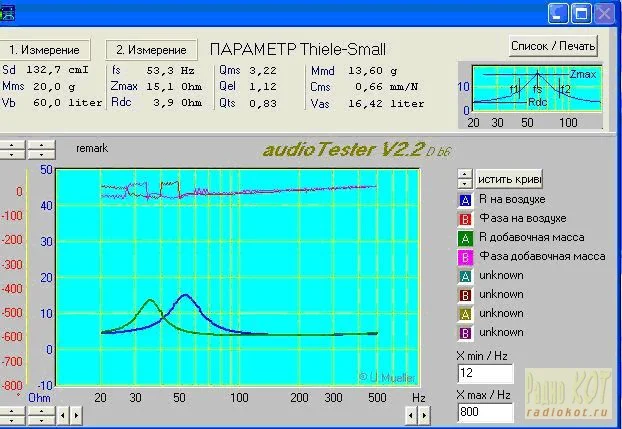
Task: Click the Zmax impedance preview thumbnail graph
Action: [x=534, y=96]
